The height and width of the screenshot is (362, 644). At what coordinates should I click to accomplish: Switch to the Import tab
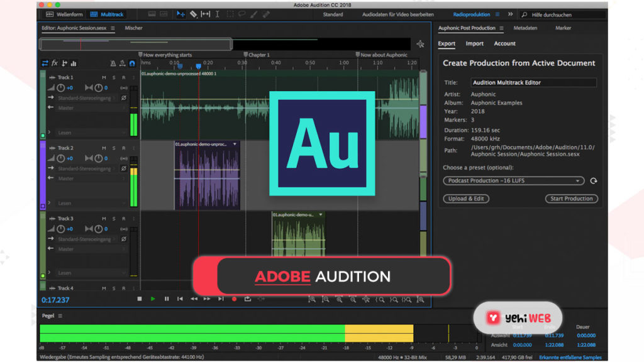474,43
